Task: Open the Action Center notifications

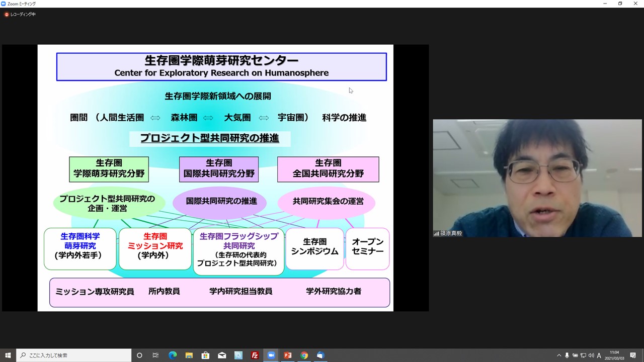Action: point(633,355)
